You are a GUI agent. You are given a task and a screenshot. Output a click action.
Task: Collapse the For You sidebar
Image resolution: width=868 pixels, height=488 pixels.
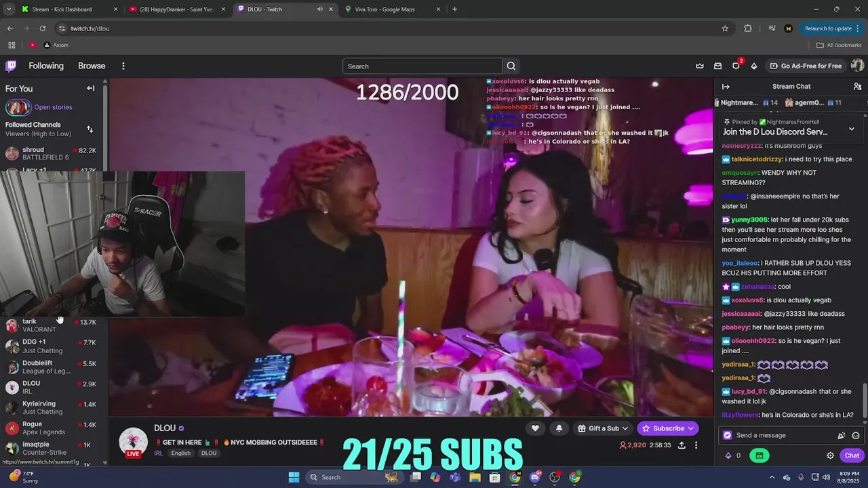click(90, 88)
